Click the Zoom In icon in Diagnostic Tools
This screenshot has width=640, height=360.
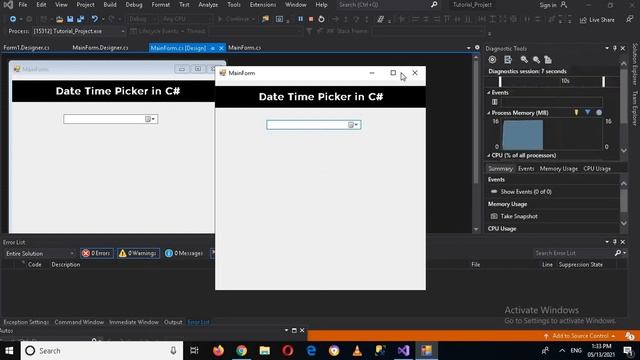524,60
